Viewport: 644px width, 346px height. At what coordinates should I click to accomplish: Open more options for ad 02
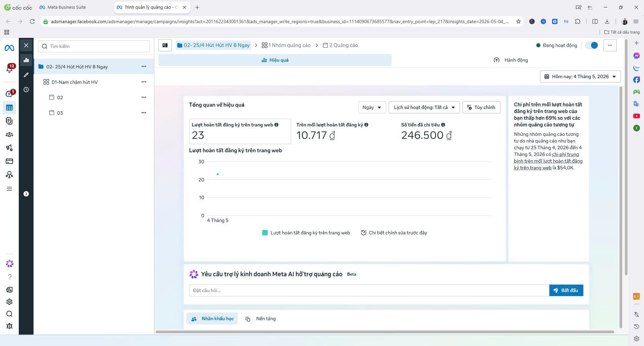click(144, 97)
